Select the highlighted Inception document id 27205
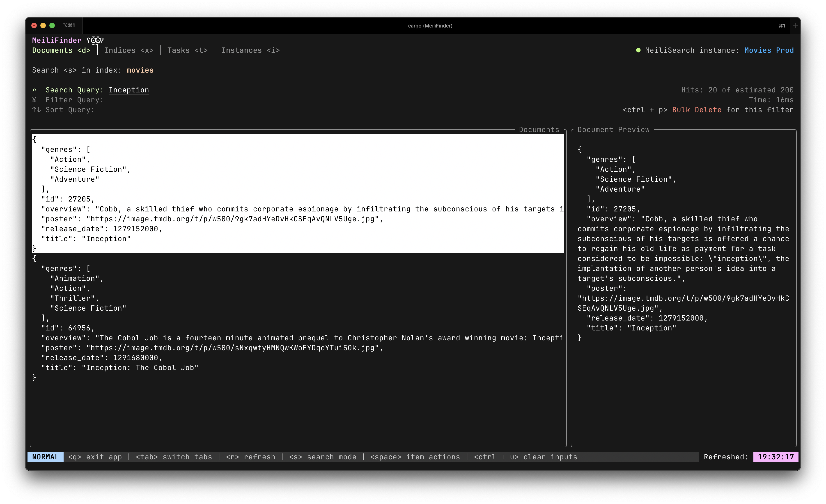826x504 pixels. (298, 194)
